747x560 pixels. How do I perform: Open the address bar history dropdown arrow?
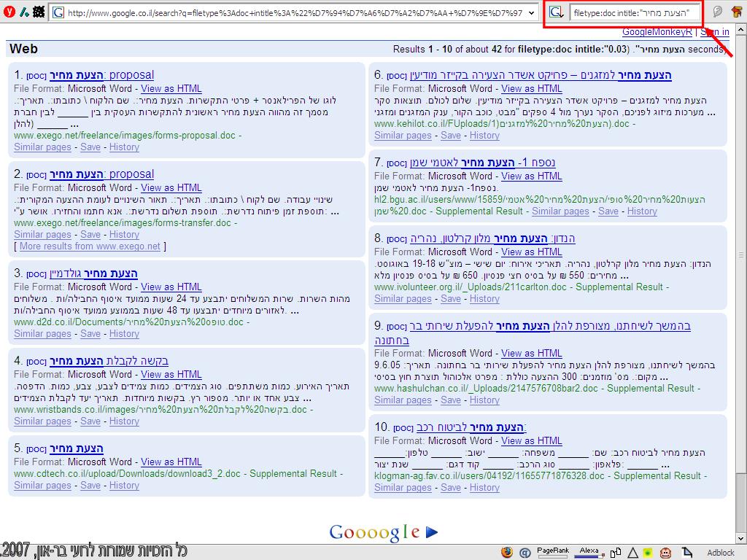point(532,13)
